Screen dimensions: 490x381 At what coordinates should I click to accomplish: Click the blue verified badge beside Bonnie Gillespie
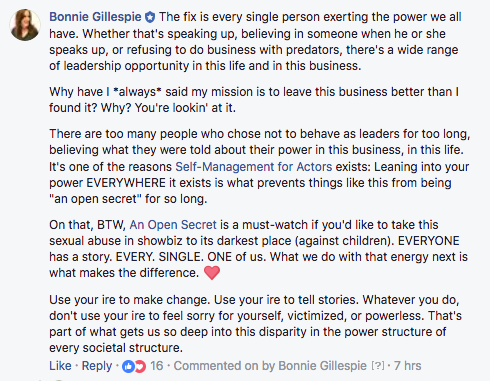(150, 17)
